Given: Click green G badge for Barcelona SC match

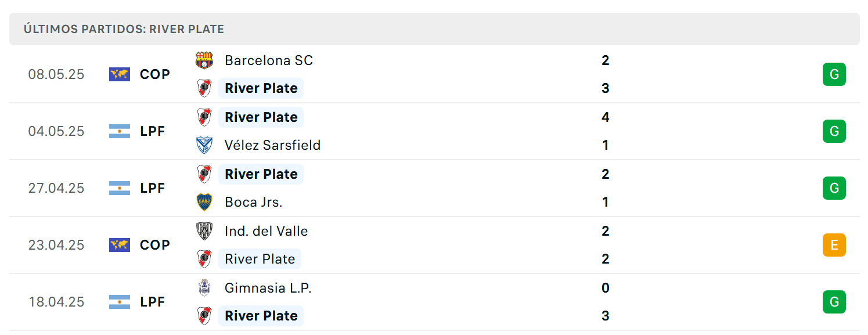Looking at the screenshot, I should [834, 74].
